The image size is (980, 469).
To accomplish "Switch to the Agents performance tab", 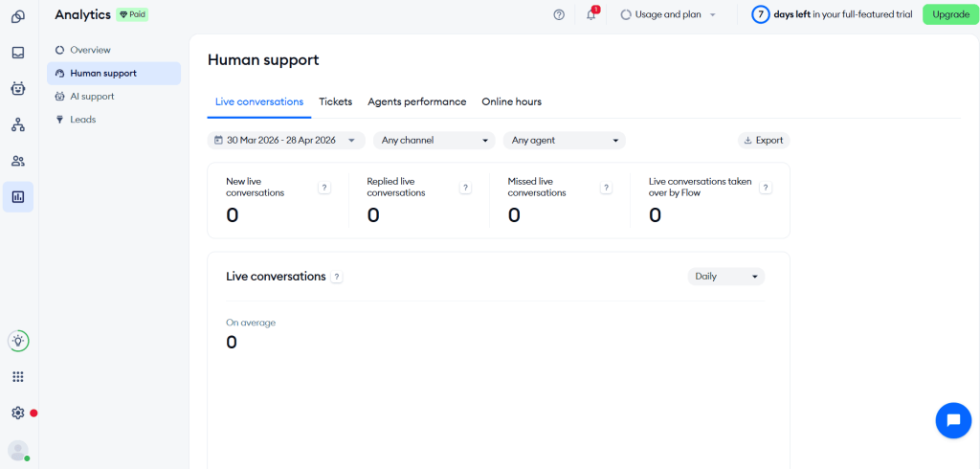I will click(x=417, y=101).
